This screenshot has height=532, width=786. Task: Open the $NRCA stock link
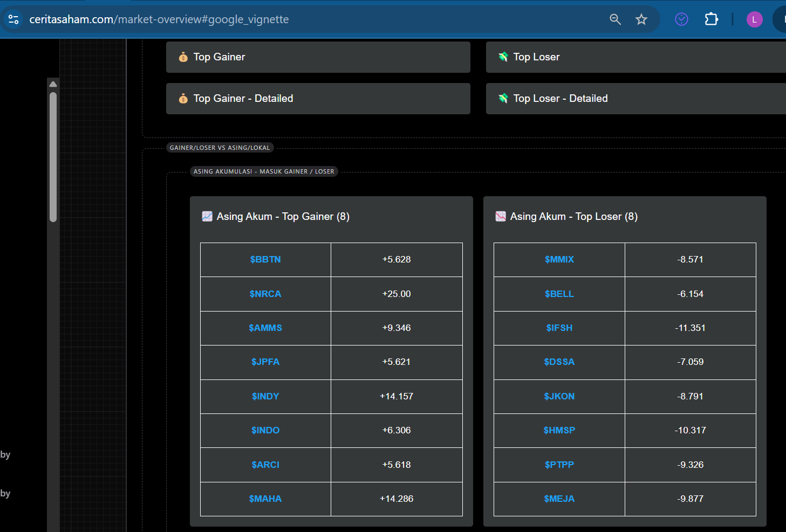click(265, 294)
